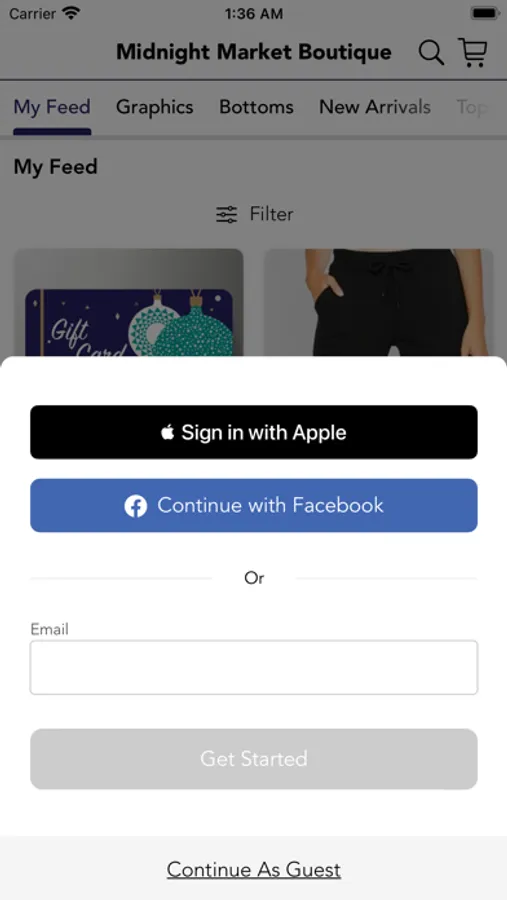This screenshot has height=900, width=507.
Task: Open the search magnifier icon
Action: click(431, 53)
